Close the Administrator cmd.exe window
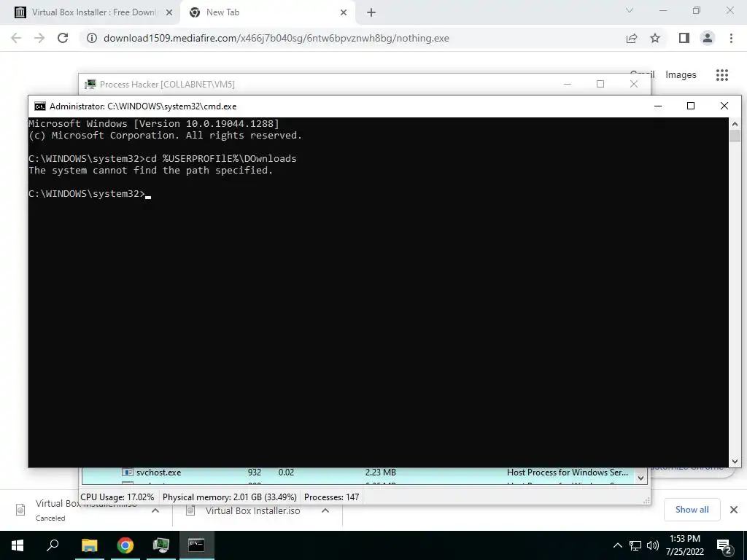Viewport: 747px width, 560px height. [x=724, y=106]
